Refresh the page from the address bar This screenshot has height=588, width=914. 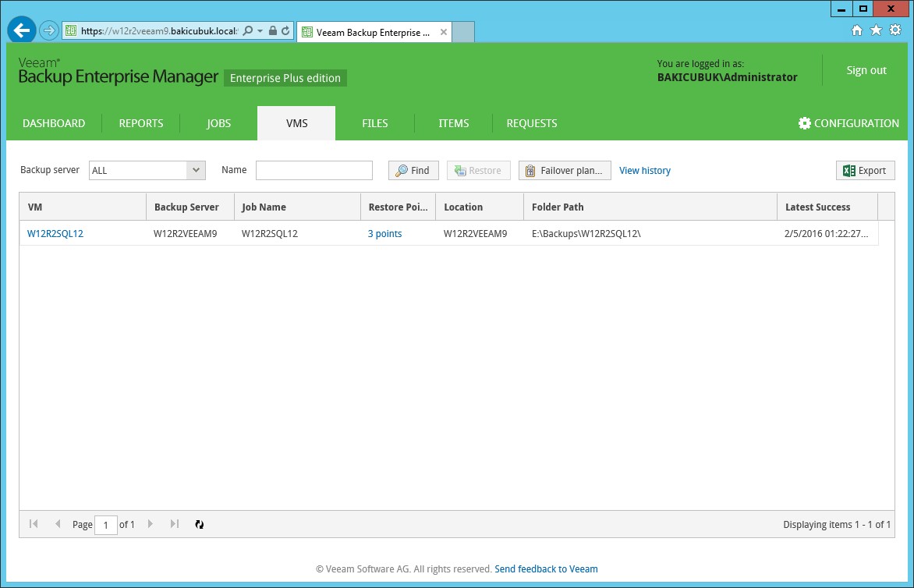[x=285, y=30]
